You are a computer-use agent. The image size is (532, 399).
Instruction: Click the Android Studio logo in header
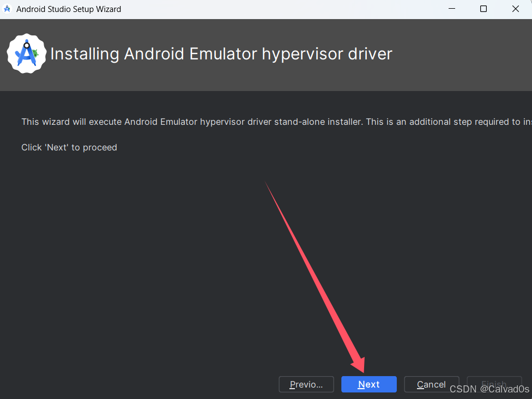pos(27,53)
